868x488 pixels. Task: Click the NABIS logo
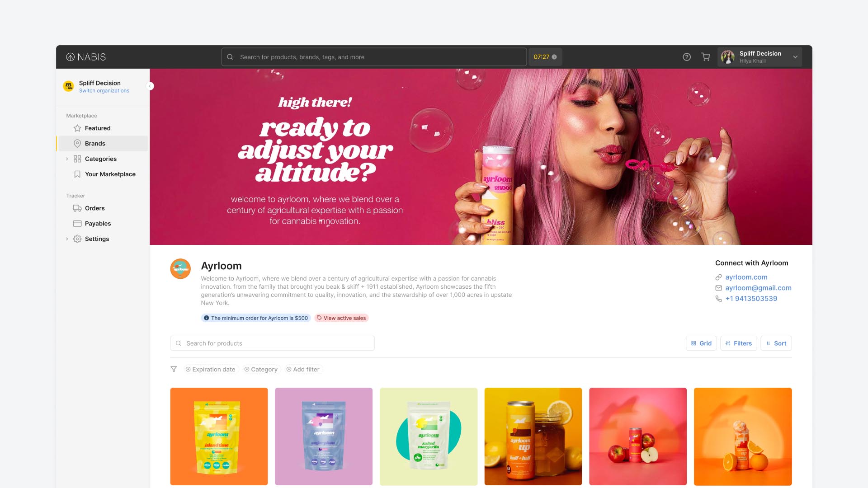[x=86, y=57]
